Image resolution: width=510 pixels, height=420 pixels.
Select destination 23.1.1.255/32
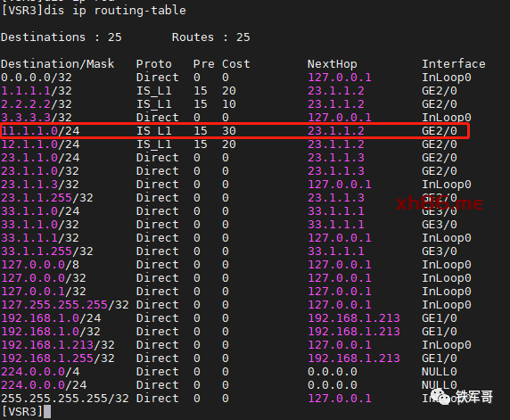coord(47,197)
